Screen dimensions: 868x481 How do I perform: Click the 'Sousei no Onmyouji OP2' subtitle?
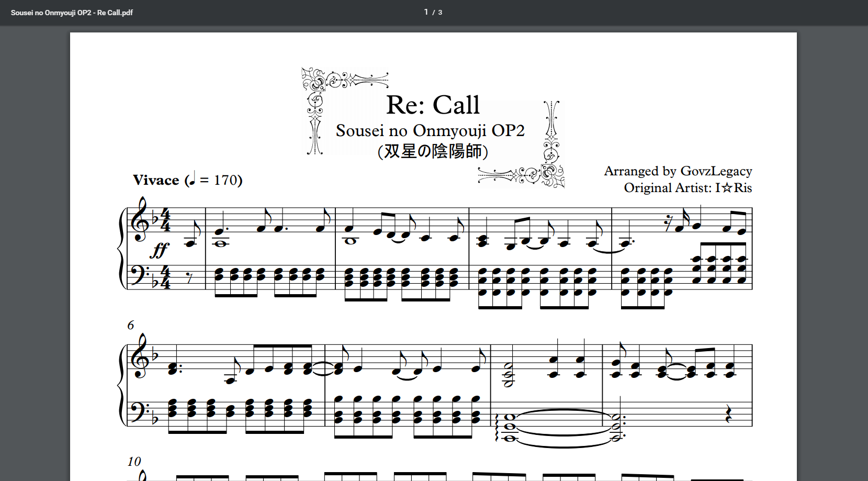[x=430, y=130]
